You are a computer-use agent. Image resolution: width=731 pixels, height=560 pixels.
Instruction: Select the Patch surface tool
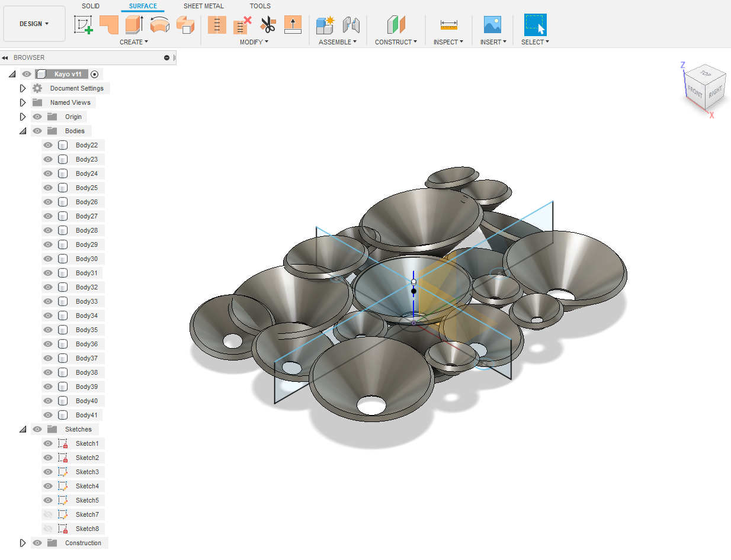pyautogui.click(x=109, y=24)
